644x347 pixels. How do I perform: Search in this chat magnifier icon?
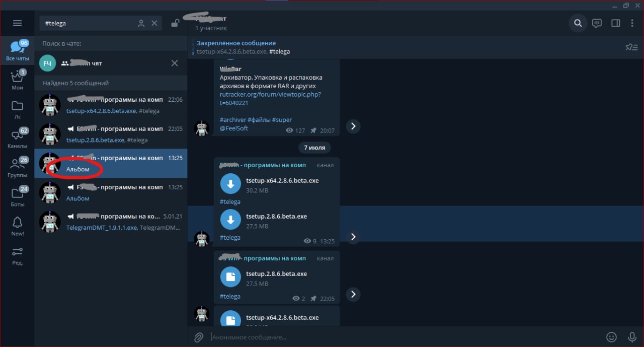578,23
